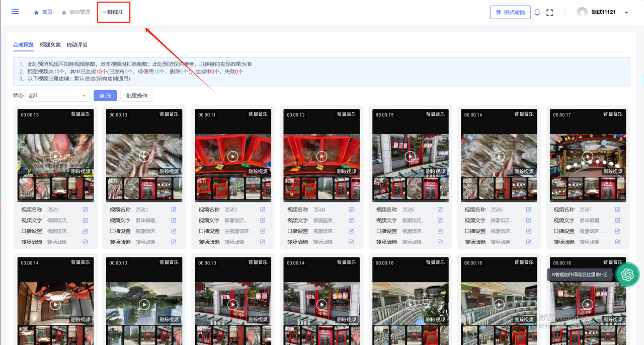Click the 批量操作 batch button
This screenshot has height=345, width=644.
137,96
